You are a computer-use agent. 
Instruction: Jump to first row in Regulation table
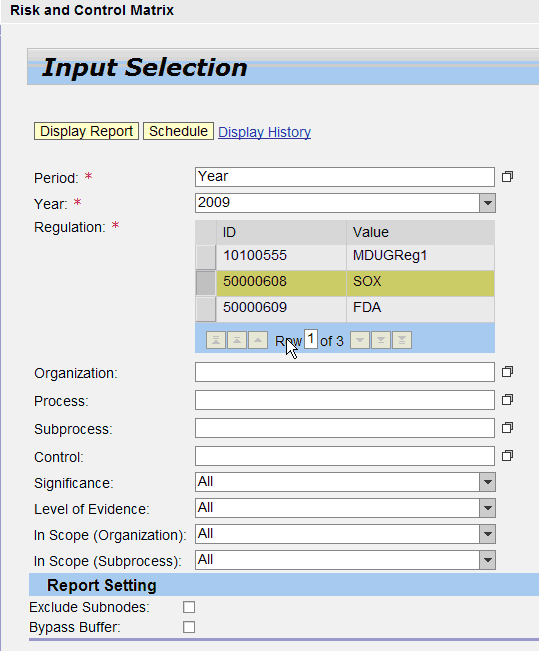[216, 340]
